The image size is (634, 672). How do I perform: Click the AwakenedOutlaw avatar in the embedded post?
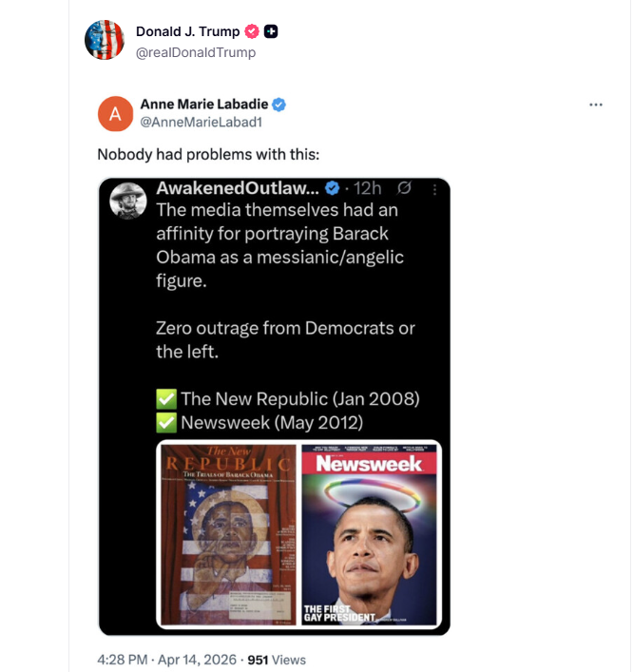click(127, 200)
